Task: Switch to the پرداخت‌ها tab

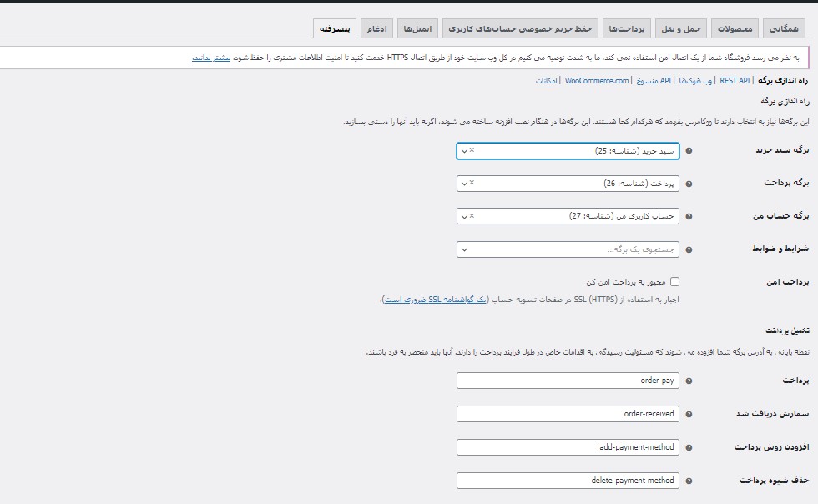Action: pos(627,28)
